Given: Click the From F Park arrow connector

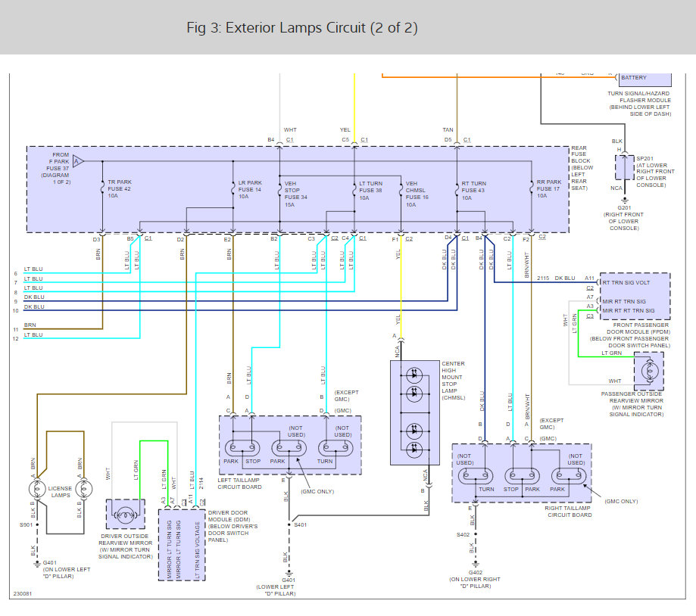Looking at the screenshot, I should point(79,160).
